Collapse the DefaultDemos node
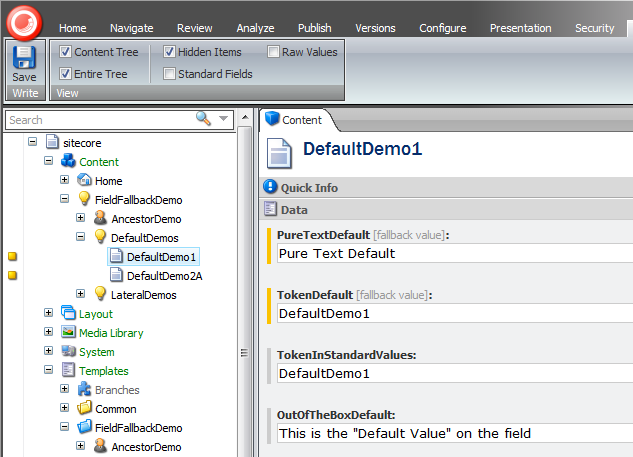633x457 pixels. click(81, 237)
